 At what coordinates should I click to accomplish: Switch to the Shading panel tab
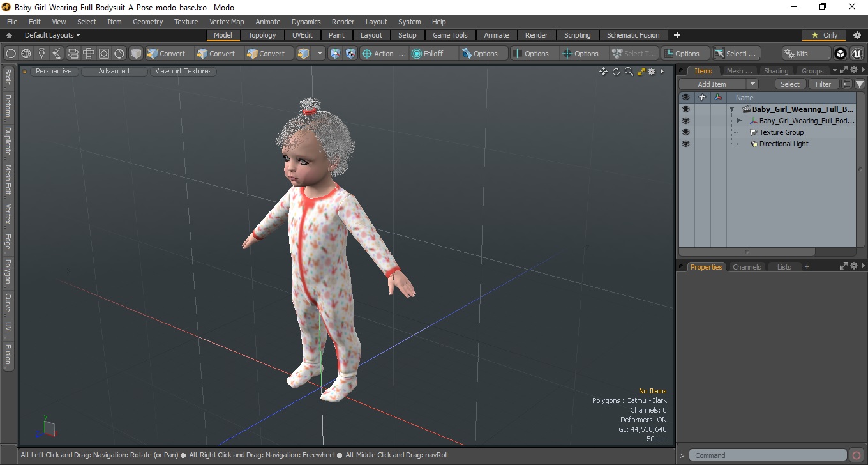click(x=776, y=71)
